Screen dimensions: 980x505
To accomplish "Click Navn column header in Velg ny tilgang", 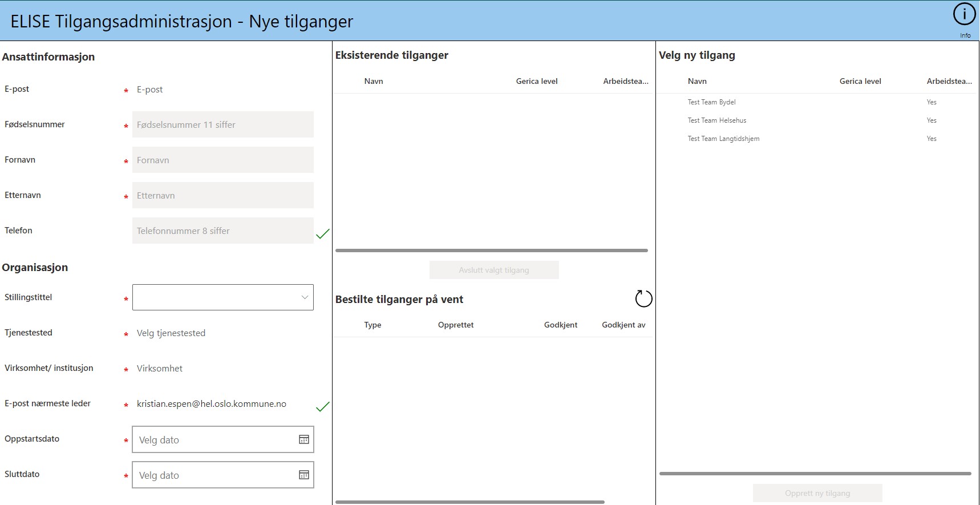I will pyautogui.click(x=697, y=81).
